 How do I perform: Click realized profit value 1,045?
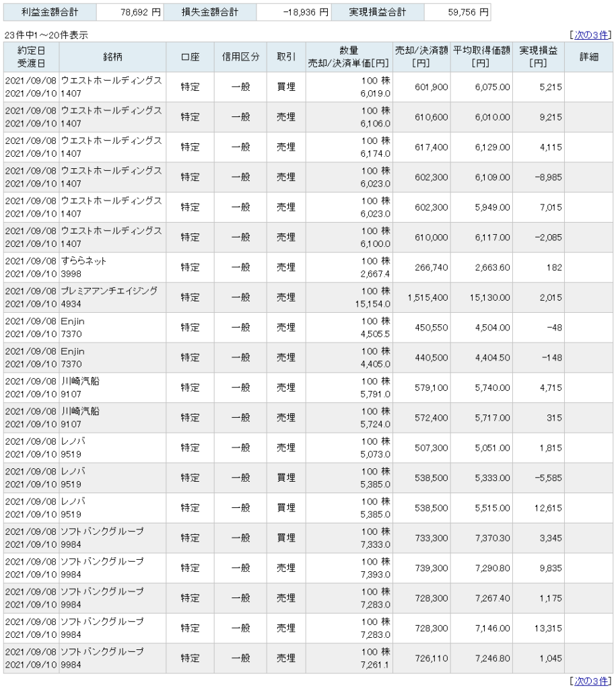point(551,658)
